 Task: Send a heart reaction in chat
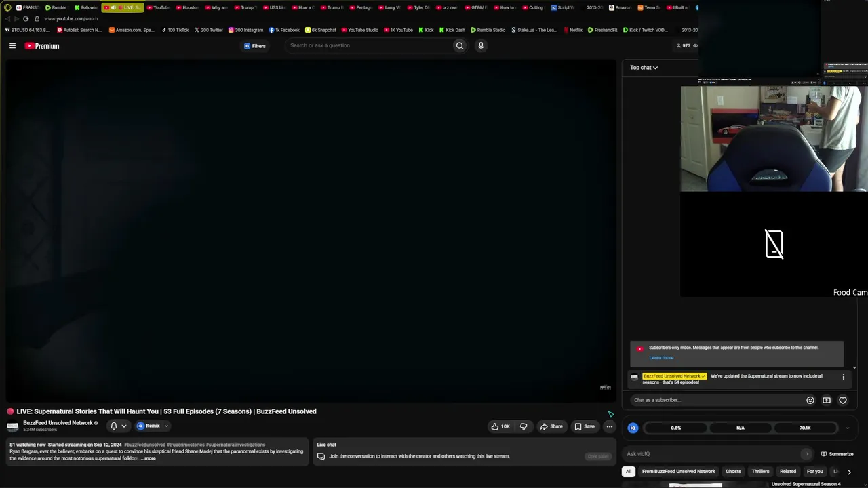point(843,400)
